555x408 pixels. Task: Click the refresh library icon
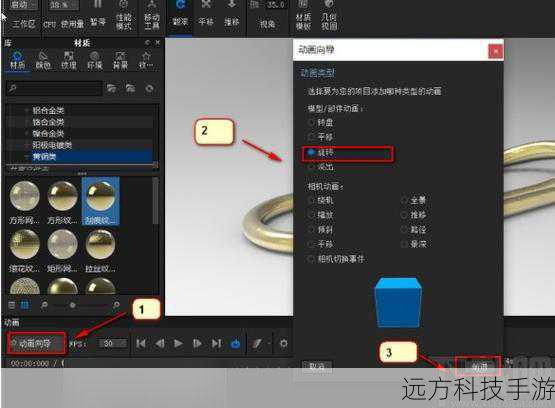coord(150,88)
